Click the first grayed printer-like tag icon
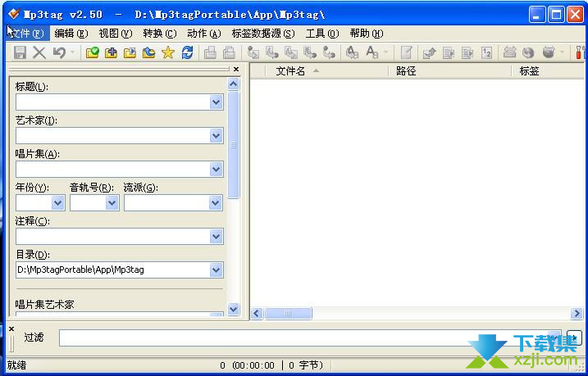Viewport: 588px width, 376px height. click(x=210, y=52)
